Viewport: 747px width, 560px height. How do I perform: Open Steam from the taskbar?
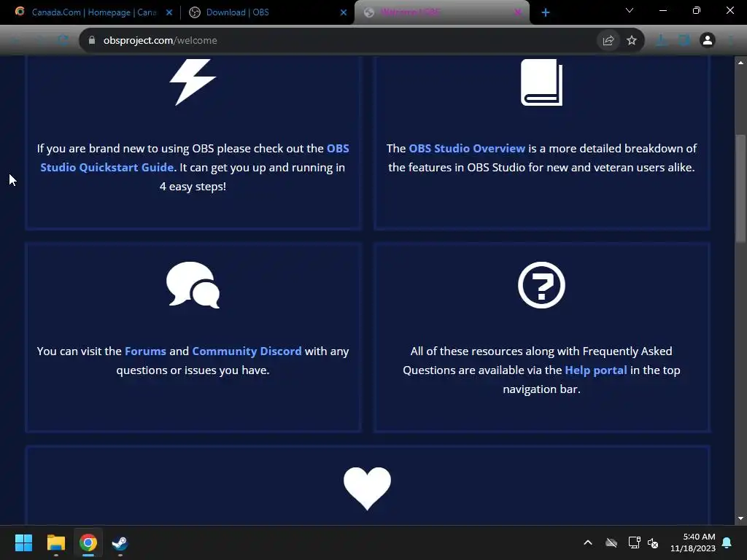(x=120, y=542)
